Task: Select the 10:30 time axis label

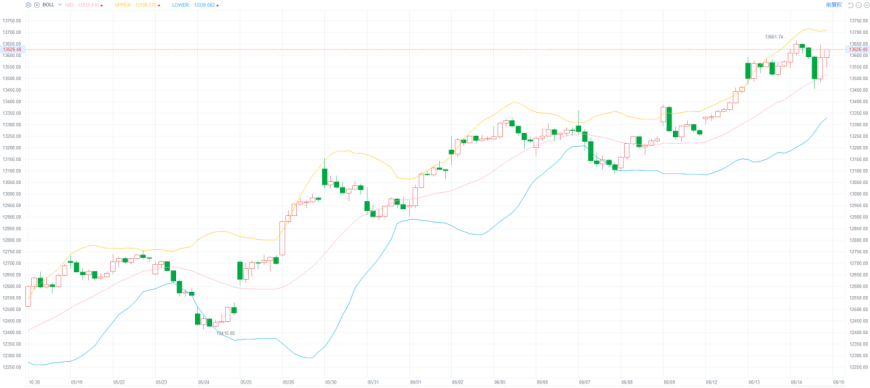Action: [x=33, y=382]
